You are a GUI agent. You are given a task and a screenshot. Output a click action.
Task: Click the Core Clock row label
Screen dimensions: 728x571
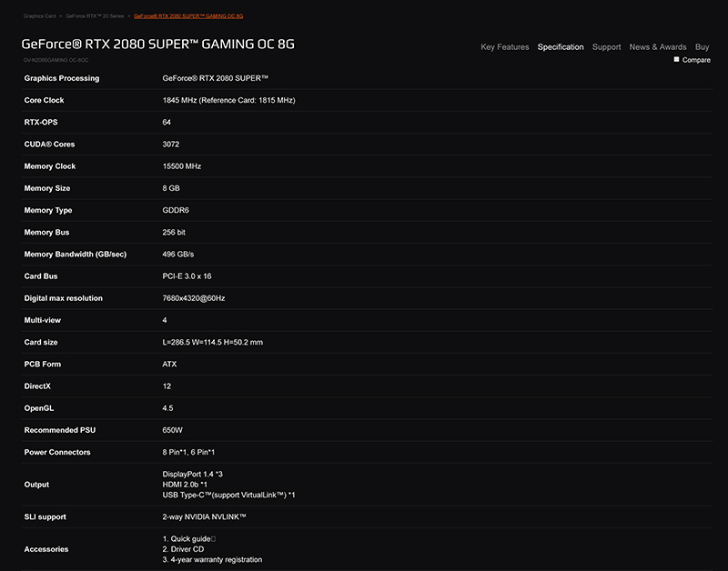[x=44, y=100]
